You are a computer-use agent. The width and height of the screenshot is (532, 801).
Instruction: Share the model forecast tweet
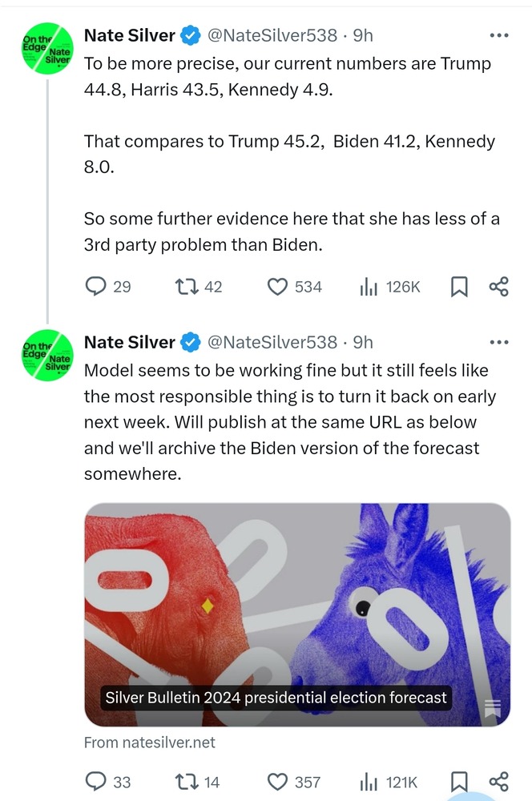pyautogui.click(x=499, y=782)
